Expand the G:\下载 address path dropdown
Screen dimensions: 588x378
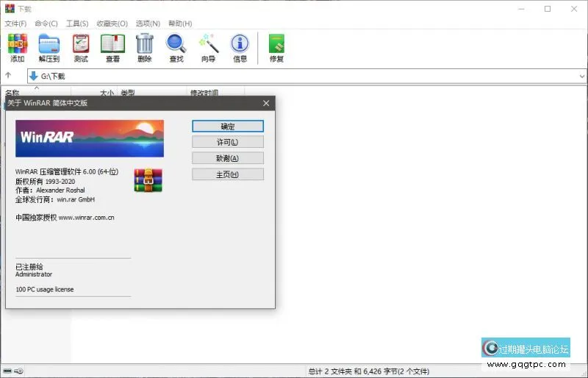[x=581, y=76]
